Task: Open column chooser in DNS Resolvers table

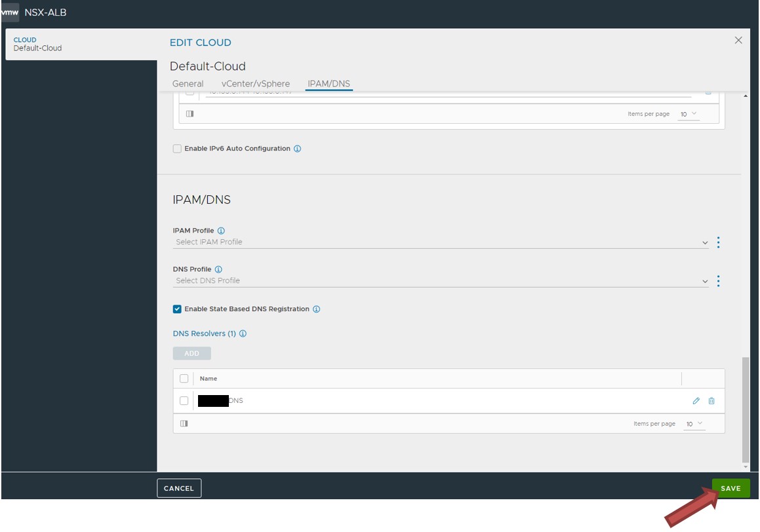Action: [x=184, y=423]
